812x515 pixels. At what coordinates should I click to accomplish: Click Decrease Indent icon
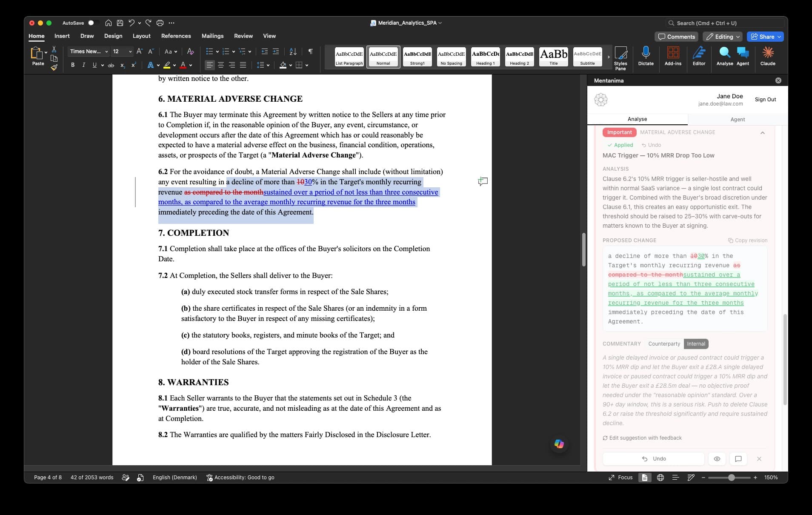coord(264,51)
